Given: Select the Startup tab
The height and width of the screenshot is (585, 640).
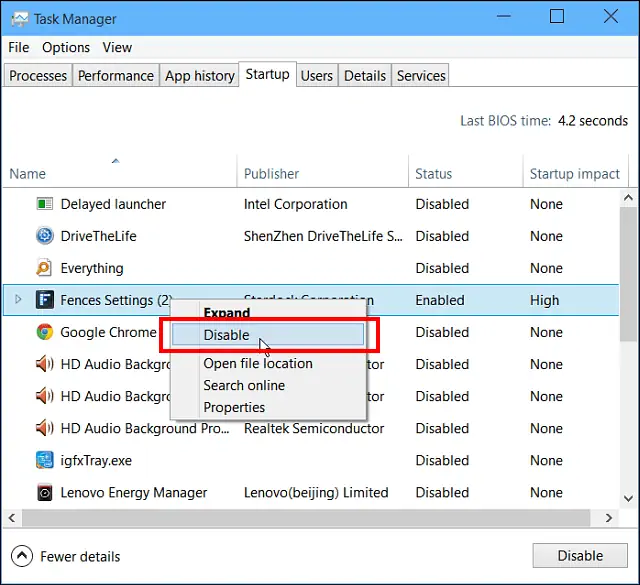Looking at the screenshot, I should 267,74.
